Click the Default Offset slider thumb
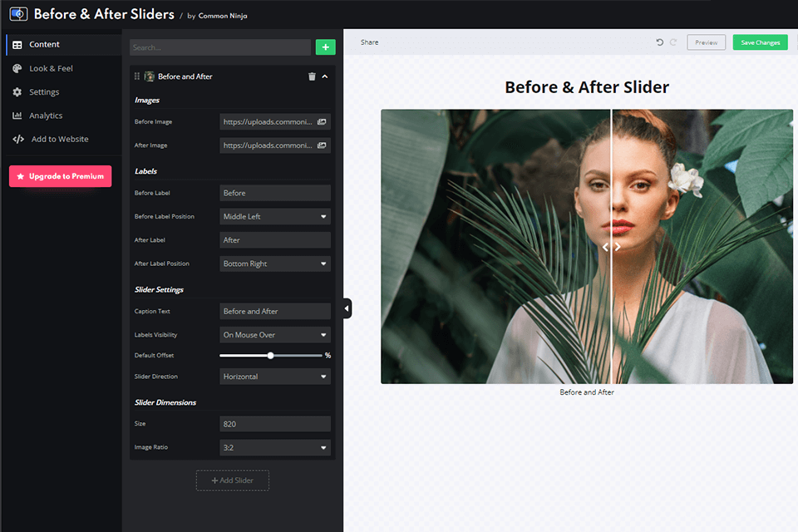Viewport: 798px width, 532px height. 271,355
